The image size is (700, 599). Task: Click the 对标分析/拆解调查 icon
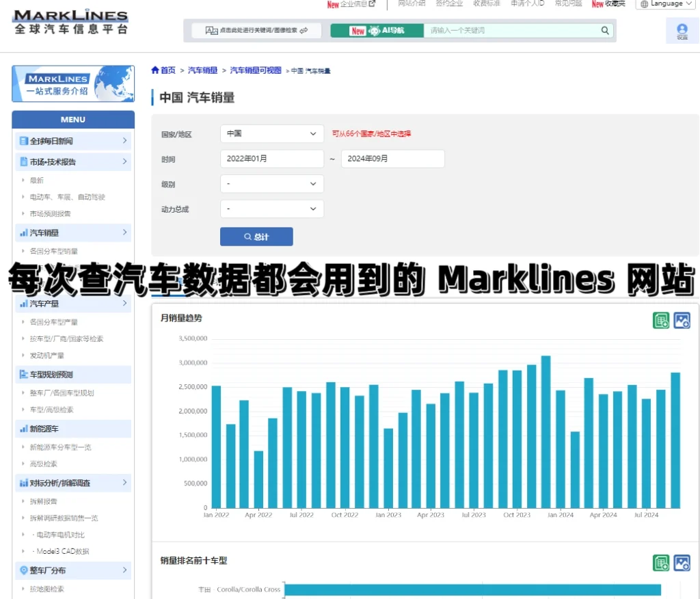[24, 483]
